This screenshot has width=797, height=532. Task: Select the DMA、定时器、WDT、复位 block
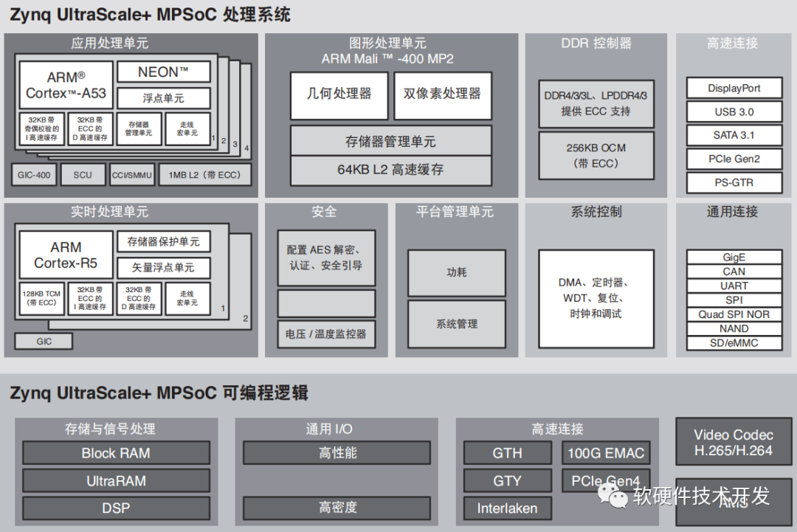(x=596, y=299)
